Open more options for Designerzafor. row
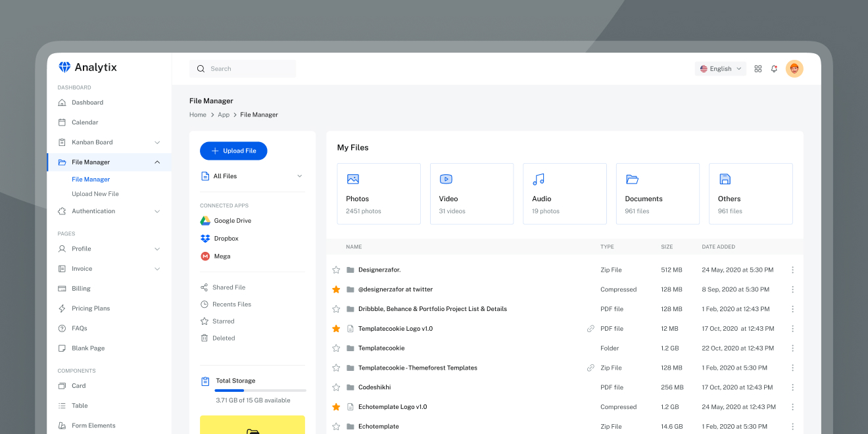This screenshot has width=868, height=434. [x=792, y=270]
